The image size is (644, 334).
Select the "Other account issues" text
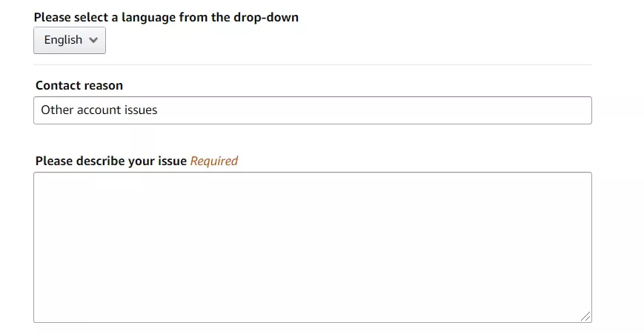pos(99,110)
